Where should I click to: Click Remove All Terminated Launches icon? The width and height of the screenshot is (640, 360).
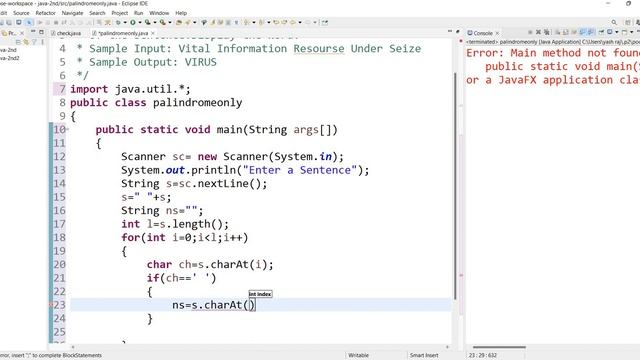click(547, 32)
